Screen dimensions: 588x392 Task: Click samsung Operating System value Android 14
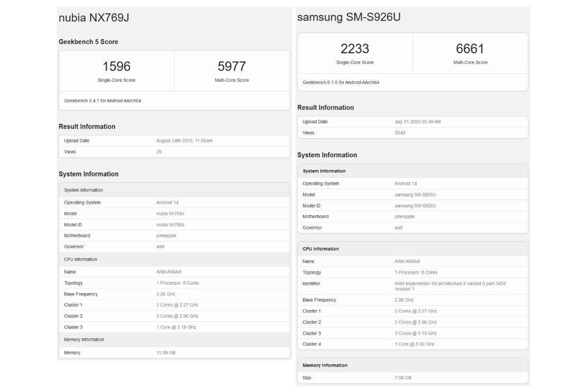point(406,184)
